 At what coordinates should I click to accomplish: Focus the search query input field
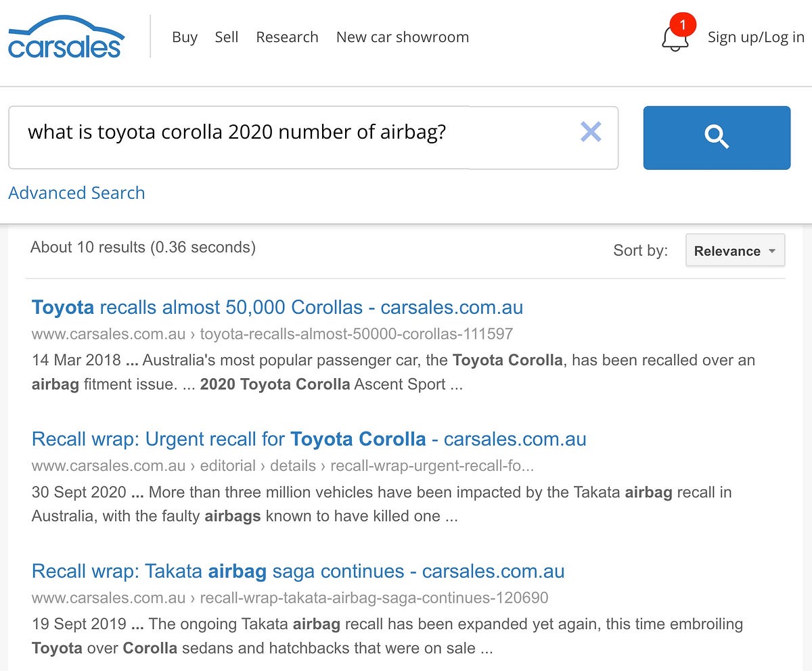(313, 137)
